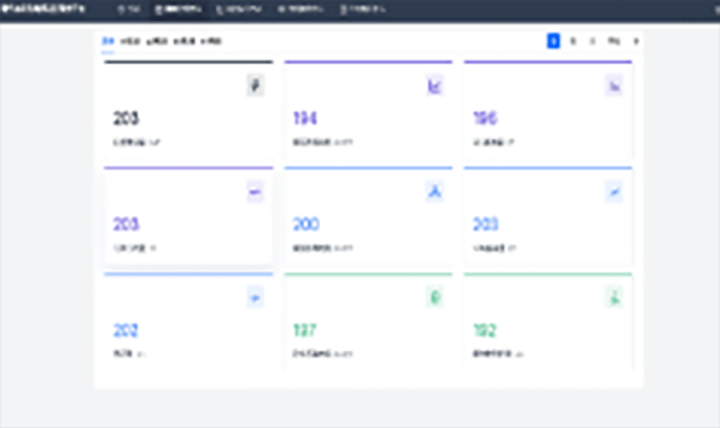Click the icon in the 200 card
This screenshot has width=720, height=428.
[x=435, y=192]
